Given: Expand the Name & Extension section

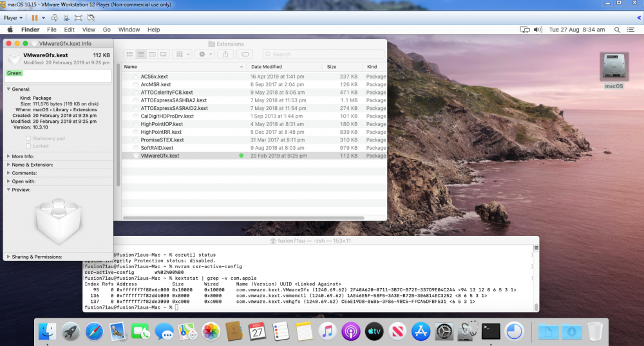Looking at the screenshot, I should (x=8, y=165).
